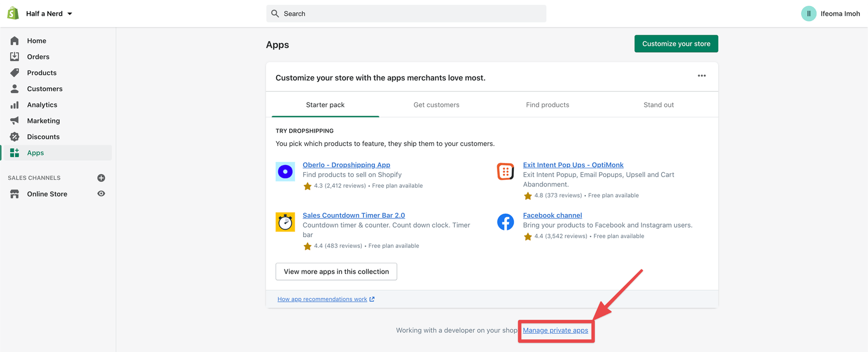
Task: Add a sales channel with plus icon
Action: (101, 178)
